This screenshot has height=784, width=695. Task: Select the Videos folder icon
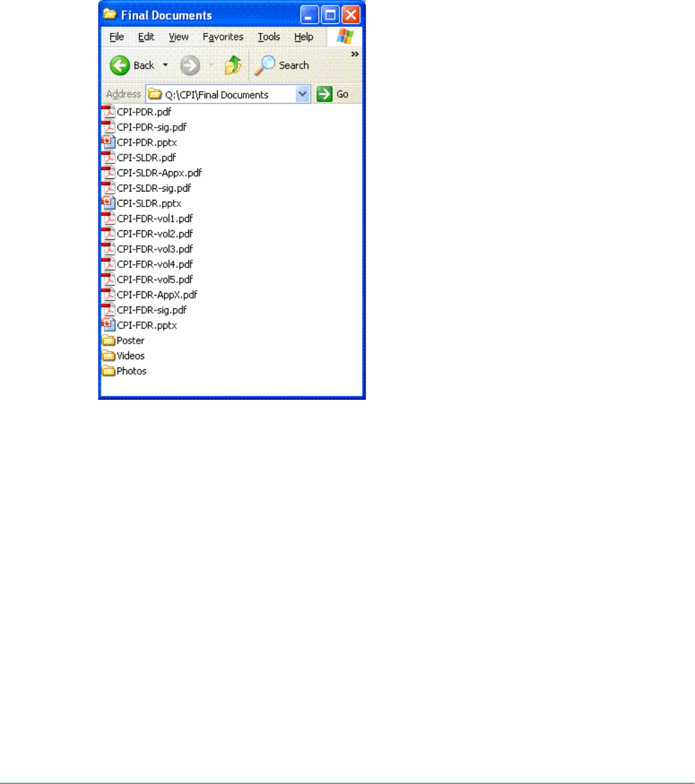pyautogui.click(x=109, y=356)
